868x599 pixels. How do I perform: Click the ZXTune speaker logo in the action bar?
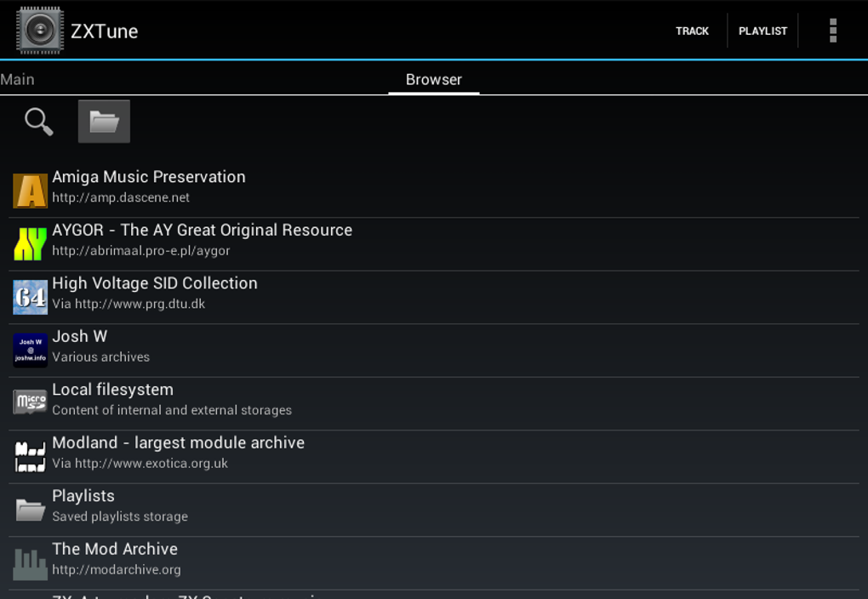tap(40, 30)
